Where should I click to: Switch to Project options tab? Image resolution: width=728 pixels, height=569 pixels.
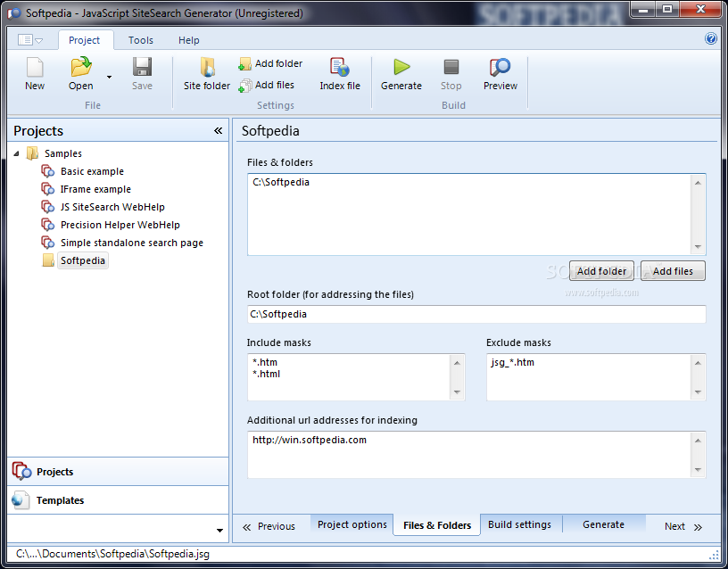click(352, 524)
